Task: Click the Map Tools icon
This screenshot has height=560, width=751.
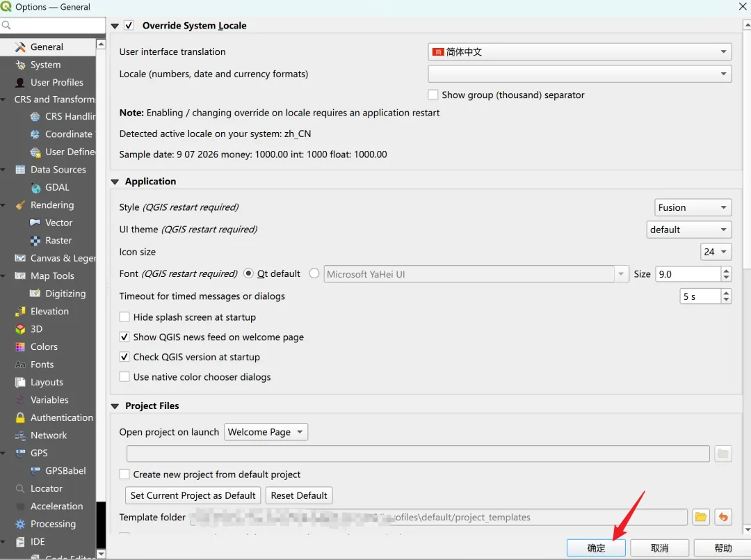Action: coord(20,276)
